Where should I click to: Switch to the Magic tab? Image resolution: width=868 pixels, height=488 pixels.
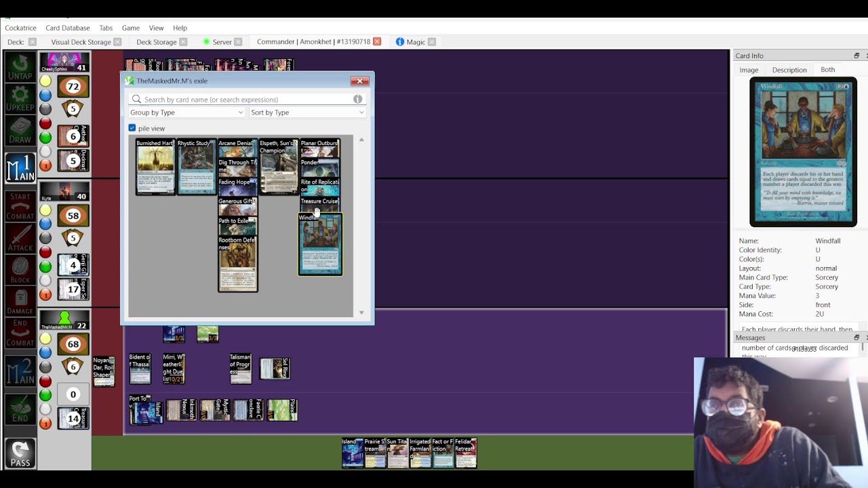tap(416, 42)
